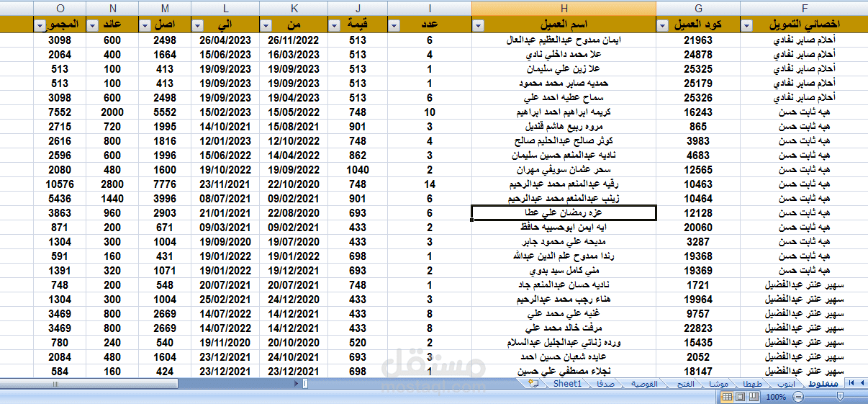Select the cell عزه رمضان علي عطا
868x404 pixels.
[564, 212]
